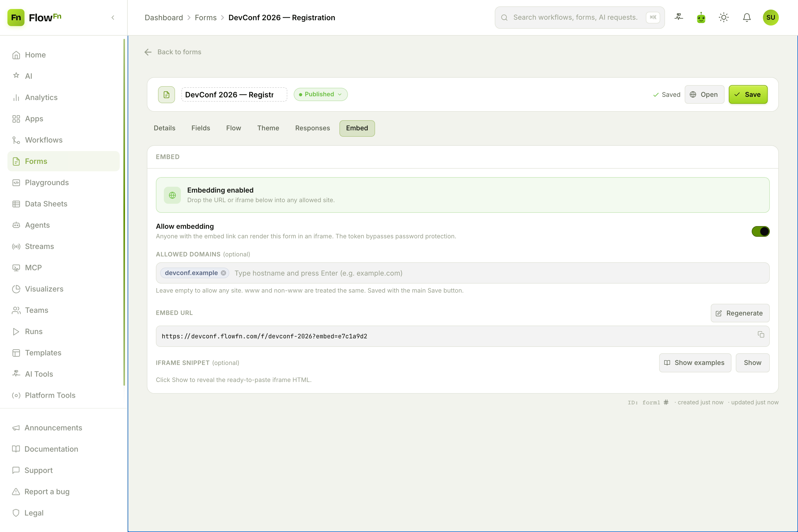
Task: Click the Agents robot icon
Action: pos(16,225)
